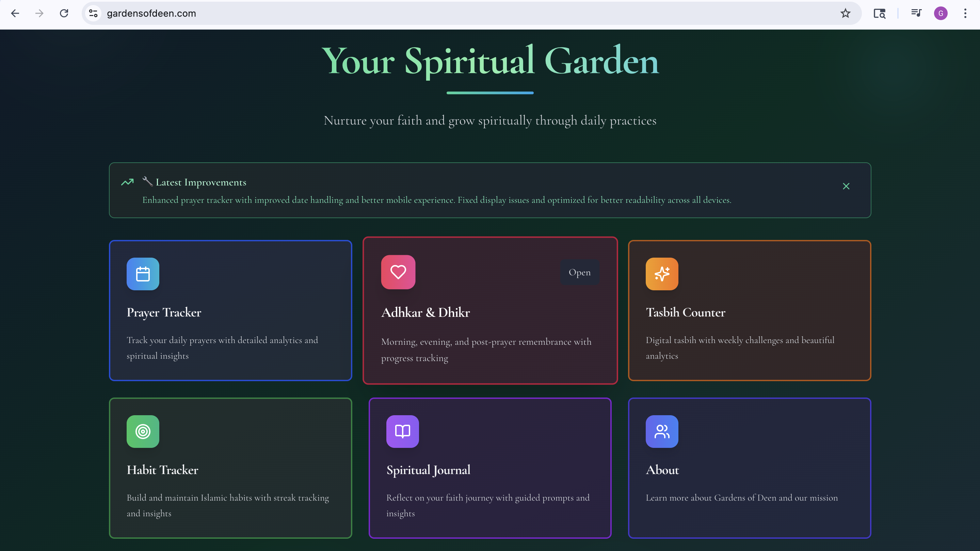Bookmark this page with the star icon
Image resolution: width=980 pixels, height=551 pixels.
tap(845, 13)
